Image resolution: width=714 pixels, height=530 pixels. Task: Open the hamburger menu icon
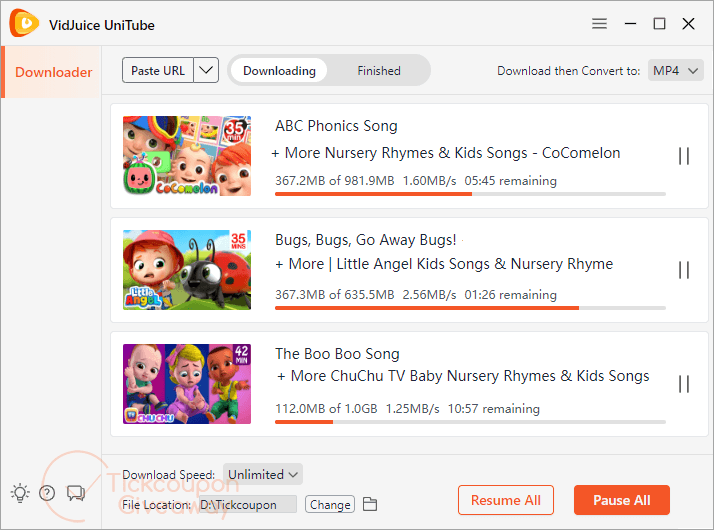[599, 23]
